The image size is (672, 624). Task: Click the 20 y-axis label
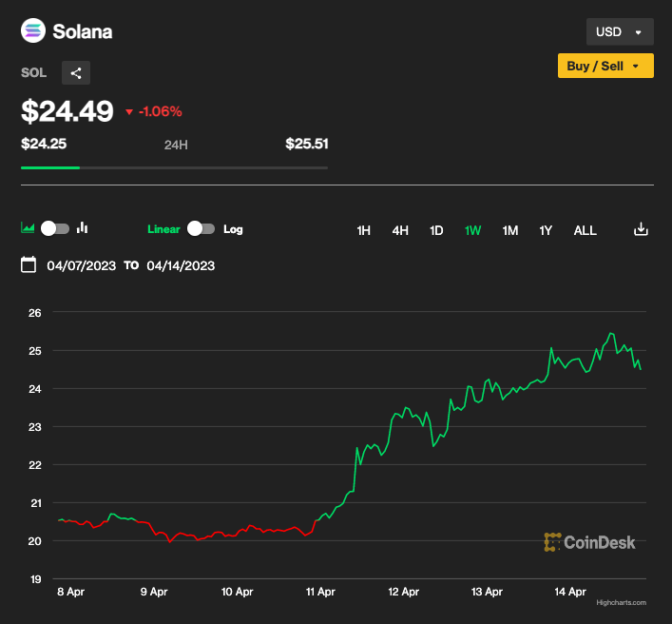point(35,541)
